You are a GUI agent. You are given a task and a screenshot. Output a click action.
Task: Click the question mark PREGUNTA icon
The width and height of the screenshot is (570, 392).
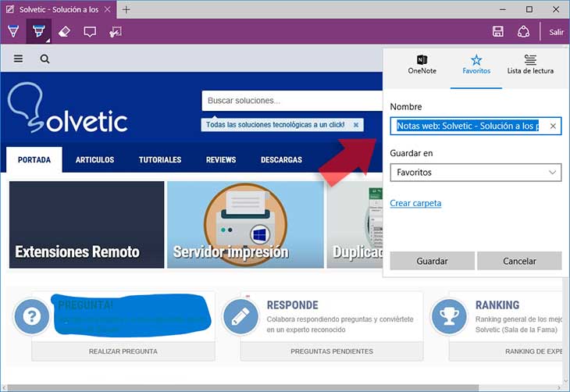point(32,316)
